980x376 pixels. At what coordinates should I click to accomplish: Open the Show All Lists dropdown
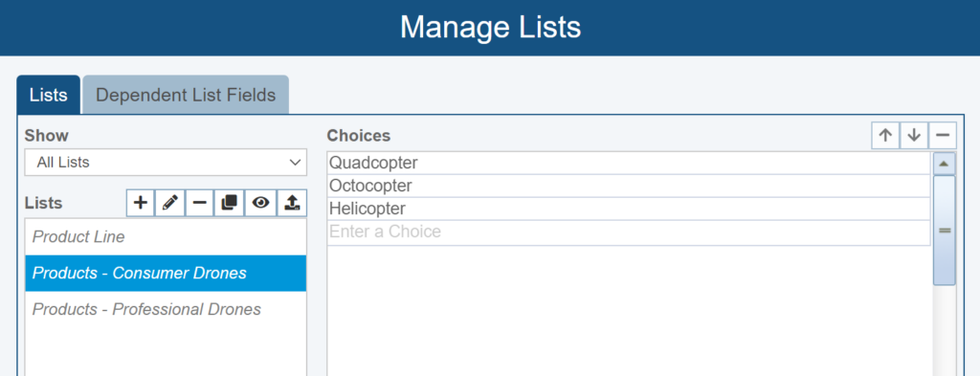166,163
